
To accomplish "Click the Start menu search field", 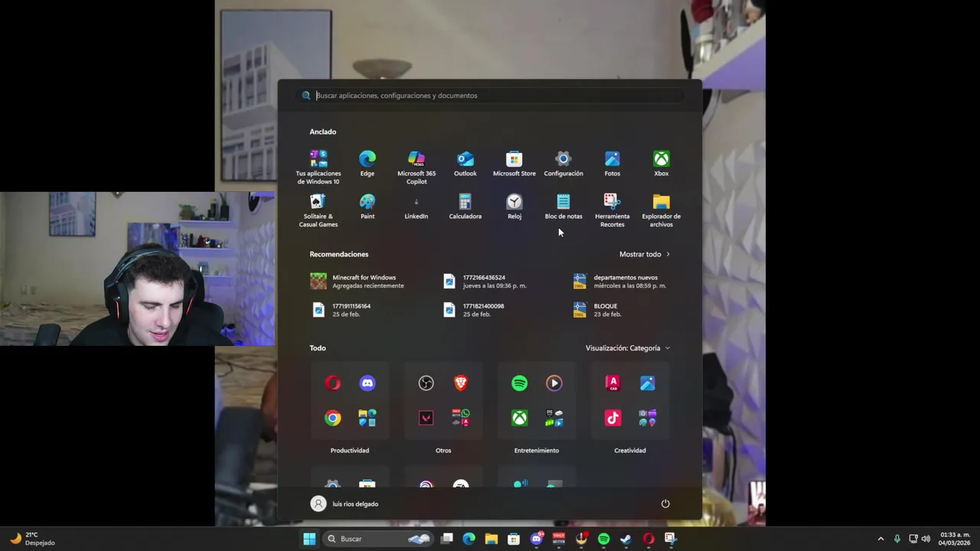I will coord(490,96).
